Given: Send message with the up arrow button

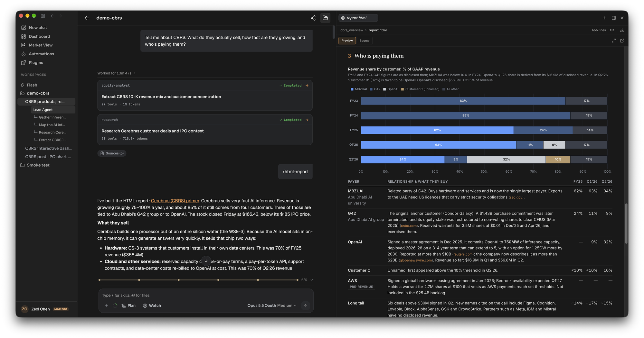Looking at the screenshot, I should tap(306, 306).
